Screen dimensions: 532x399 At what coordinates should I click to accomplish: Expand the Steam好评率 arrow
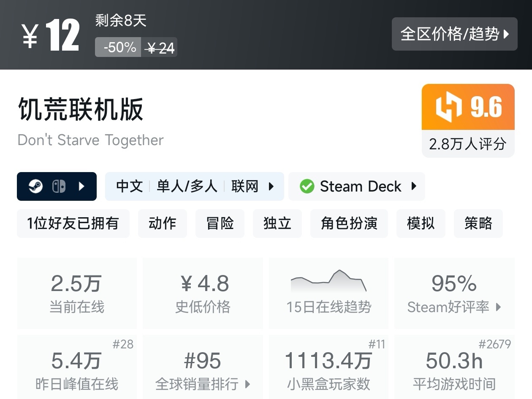click(498, 307)
